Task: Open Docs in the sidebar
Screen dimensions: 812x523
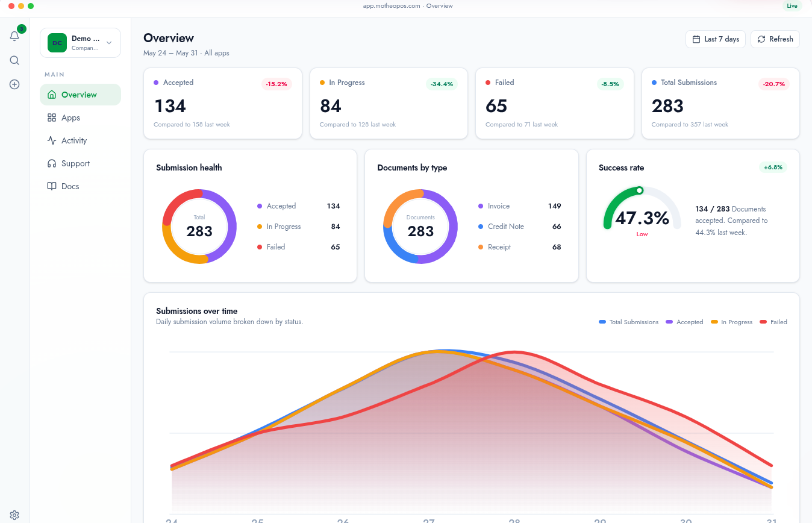Action: tap(80, 186)
